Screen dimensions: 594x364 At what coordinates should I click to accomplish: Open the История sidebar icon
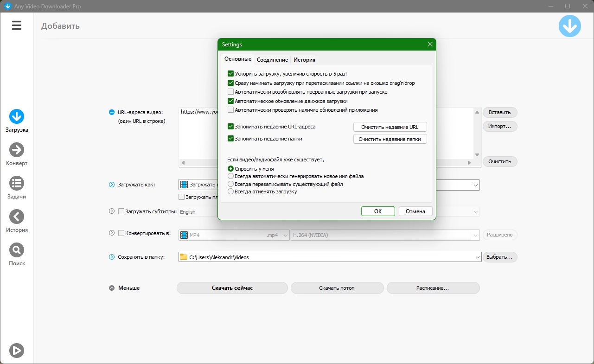coord(17,217)
